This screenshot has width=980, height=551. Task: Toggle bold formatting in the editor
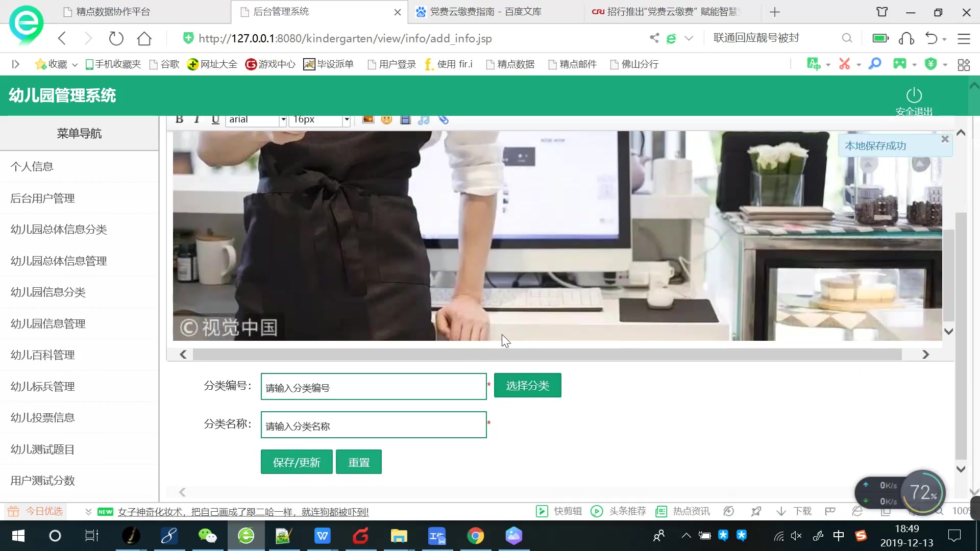[179, 119]
